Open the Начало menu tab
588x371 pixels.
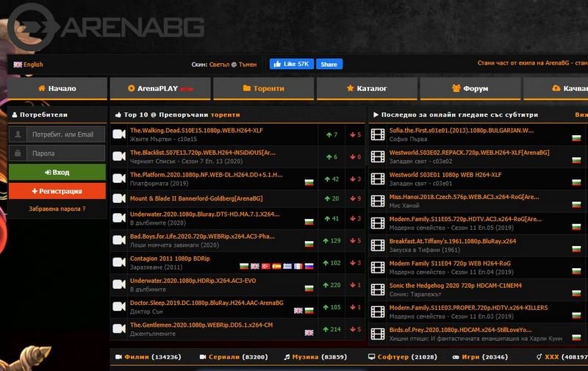coord(57,88)
